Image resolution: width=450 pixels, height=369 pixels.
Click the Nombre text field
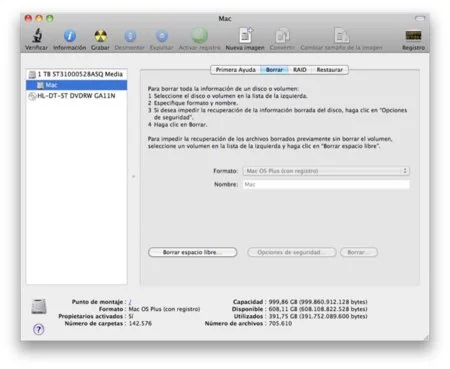(x=326, y=184)
